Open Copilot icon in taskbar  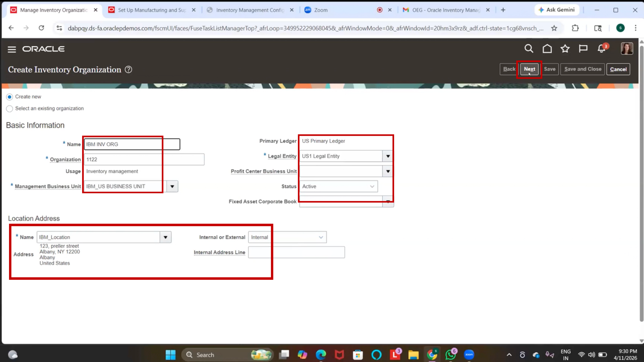(302, 355)
